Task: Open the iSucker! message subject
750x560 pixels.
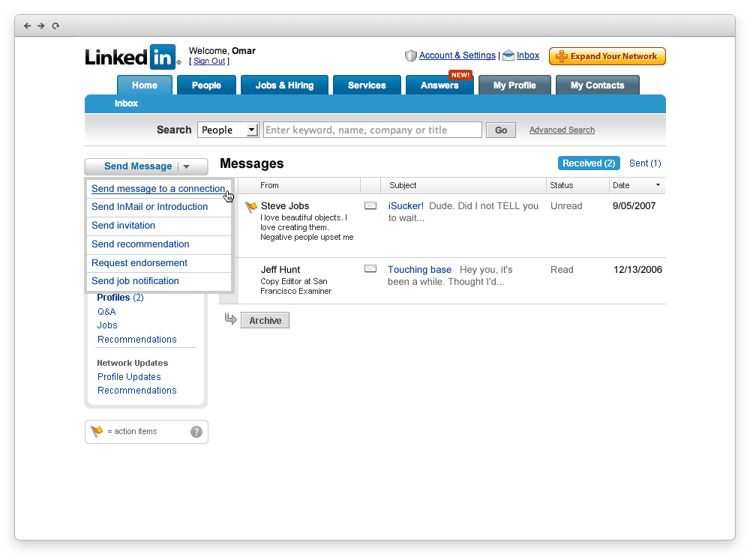Action: click(406, 205)
